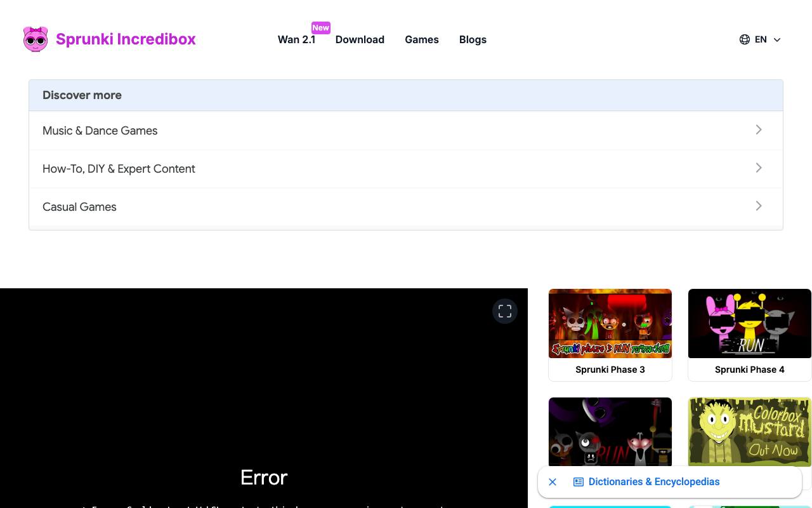Click the pink Sprunki mascot logo icon
812x508 pixels.
[x=36, y=39]
